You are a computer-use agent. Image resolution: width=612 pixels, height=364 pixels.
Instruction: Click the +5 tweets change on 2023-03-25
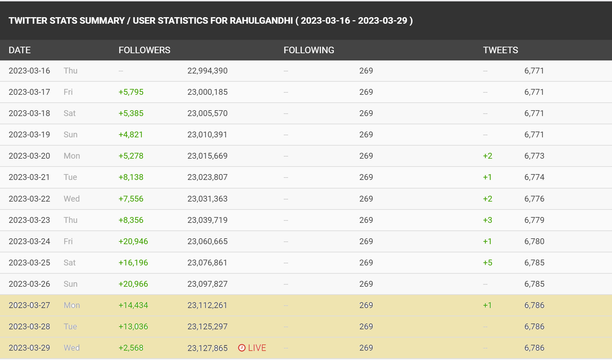488,263
